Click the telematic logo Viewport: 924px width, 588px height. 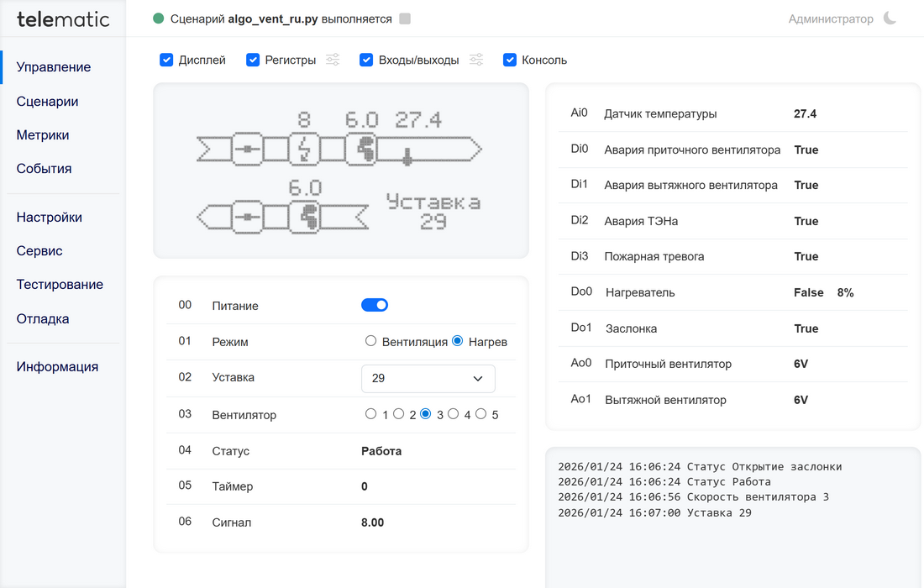pyautogui.click(x=63, y=18)
